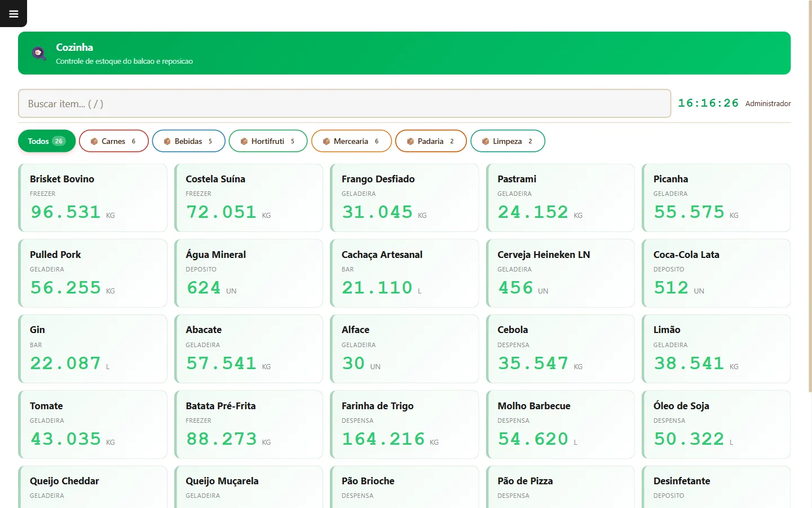Click the box icon in Hortifruti tab
812x508 pixels.
click(x=244, y=141)
